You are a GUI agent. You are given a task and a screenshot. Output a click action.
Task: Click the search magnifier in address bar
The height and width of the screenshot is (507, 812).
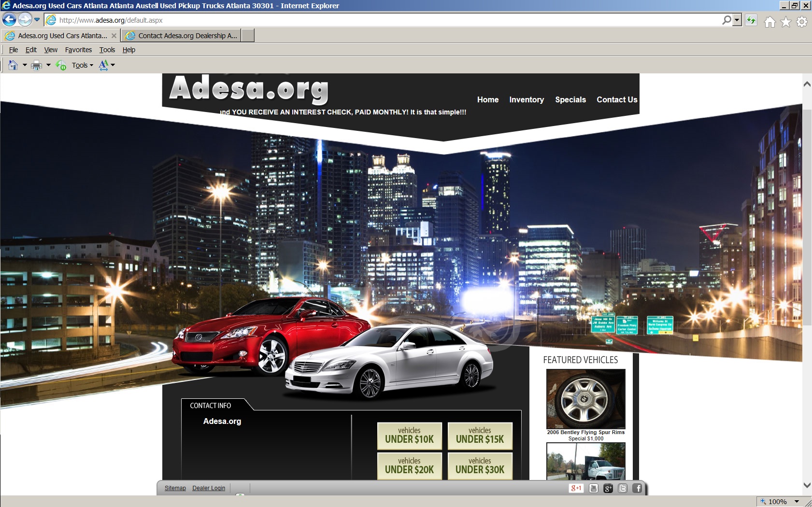727,20
